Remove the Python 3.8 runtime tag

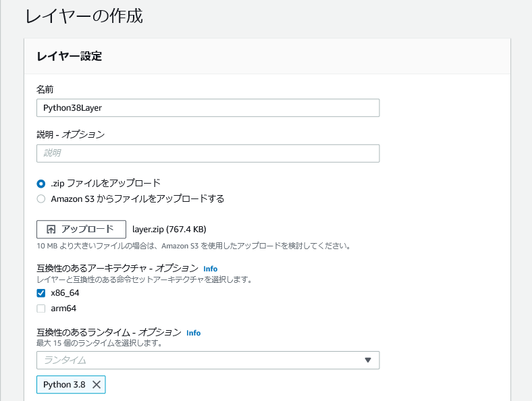click(97, 384)
